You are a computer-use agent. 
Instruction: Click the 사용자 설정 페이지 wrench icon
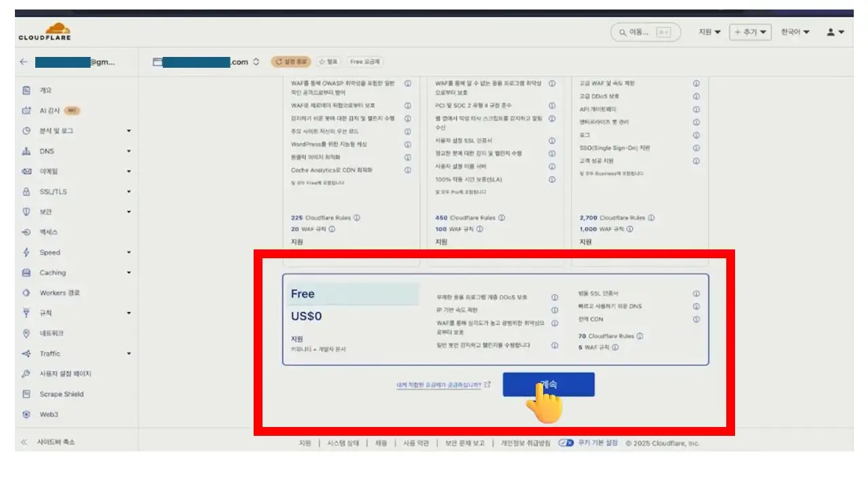click(x=26, y=373)
